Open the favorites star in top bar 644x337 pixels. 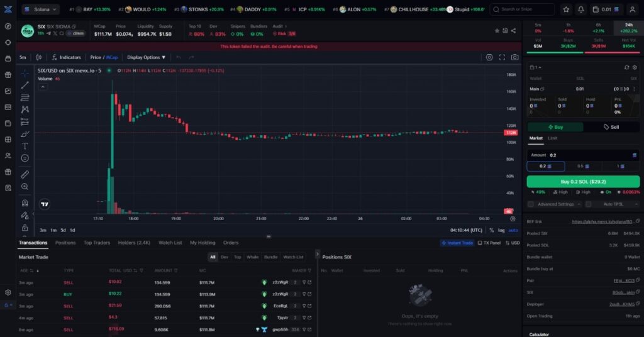pyautogui.click(x=567, y=9)
